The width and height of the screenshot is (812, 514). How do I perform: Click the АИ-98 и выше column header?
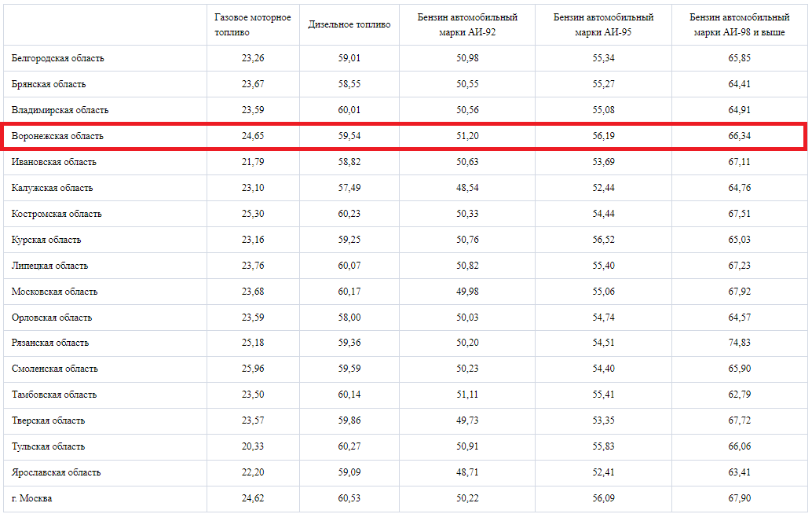(740, 25)
